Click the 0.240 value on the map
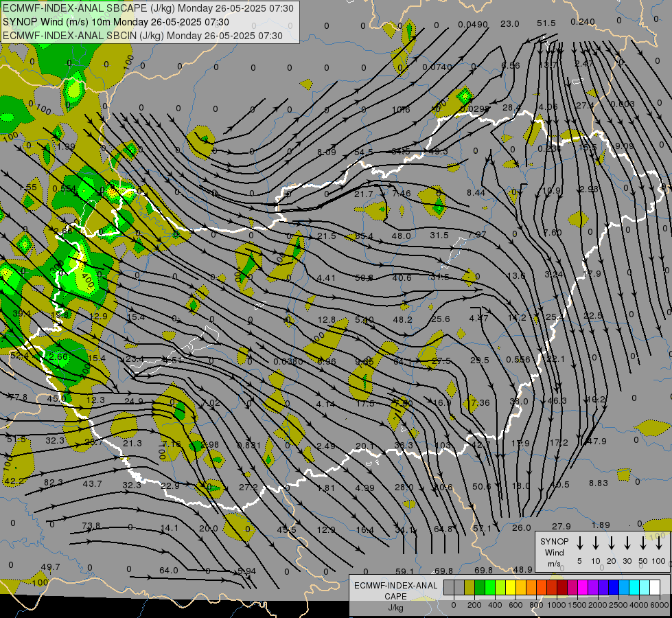This screenshot has height=618, width=672. coord(583,22)
